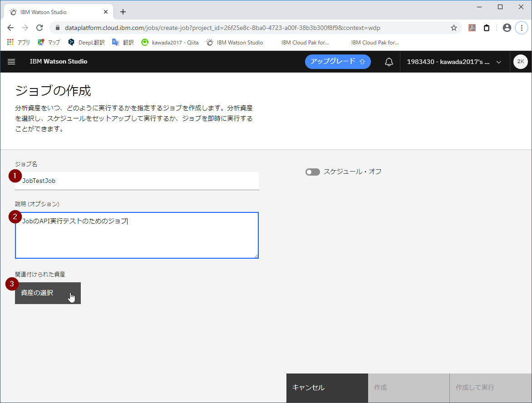Expand the 1983430 - kawada2017's account dropdown
The image size is (532, 403).
click(x=454, y=62)
